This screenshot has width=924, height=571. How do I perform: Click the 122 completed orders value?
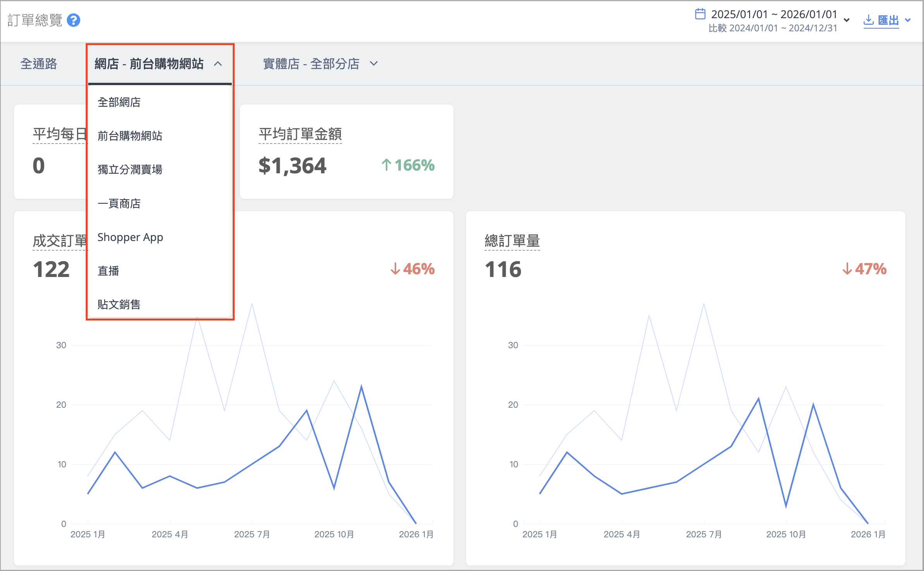tap(51, 269)
